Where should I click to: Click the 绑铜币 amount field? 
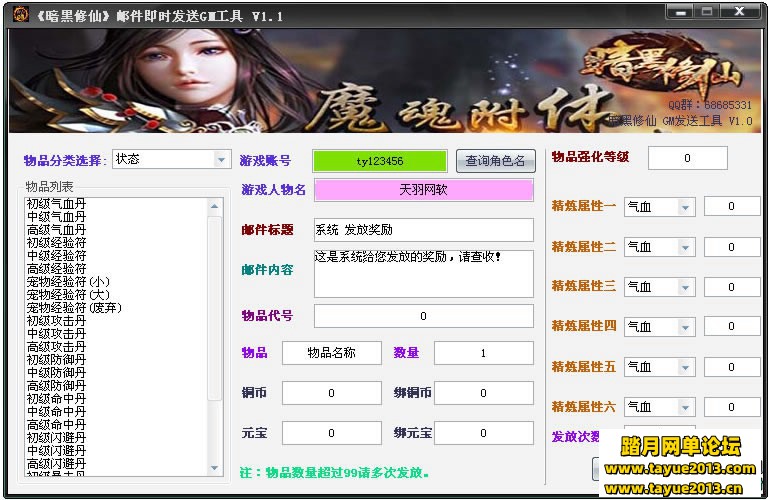483,393
